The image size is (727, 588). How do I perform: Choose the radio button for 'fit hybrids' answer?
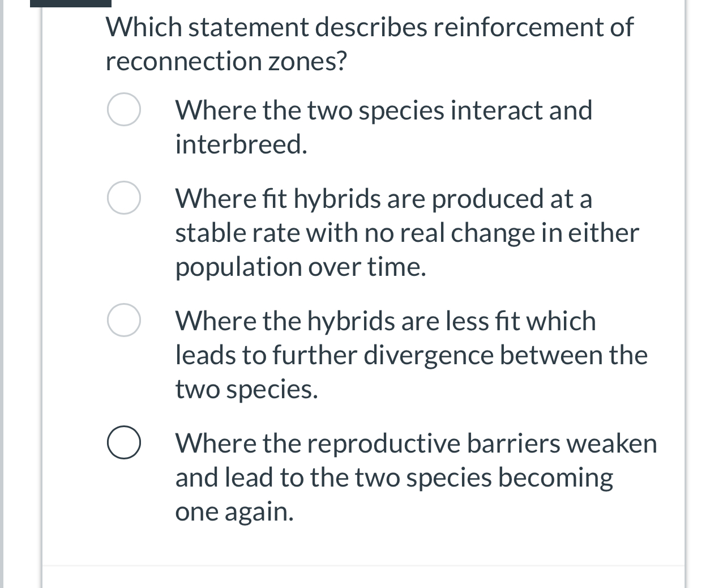pos(124,198)
